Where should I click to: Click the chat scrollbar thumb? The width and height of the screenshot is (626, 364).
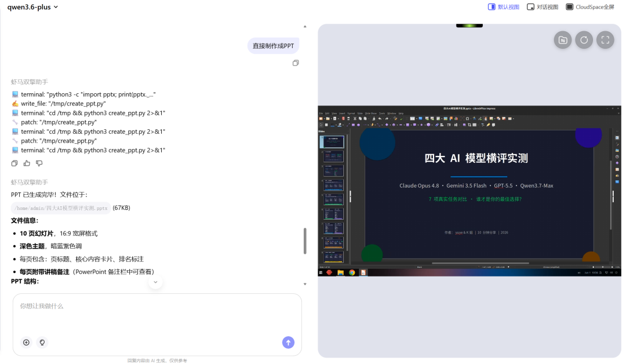click(305, 241)
